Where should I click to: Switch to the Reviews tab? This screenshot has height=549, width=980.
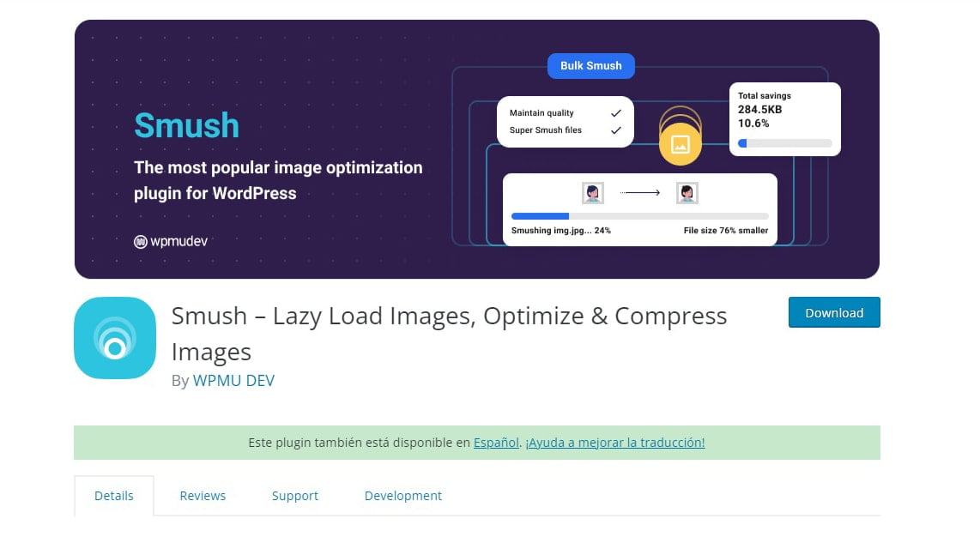[x=203, y=496]
